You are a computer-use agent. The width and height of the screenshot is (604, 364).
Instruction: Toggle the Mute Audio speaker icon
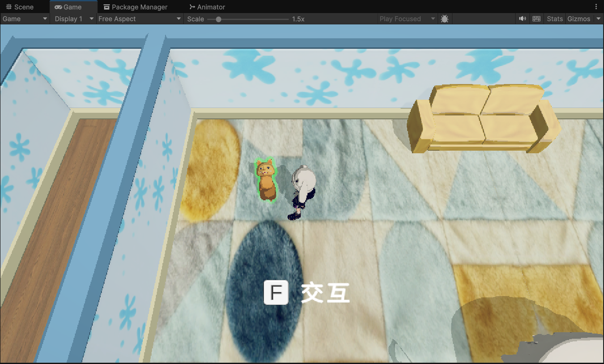pyautogui.click(x=523, y=19)
